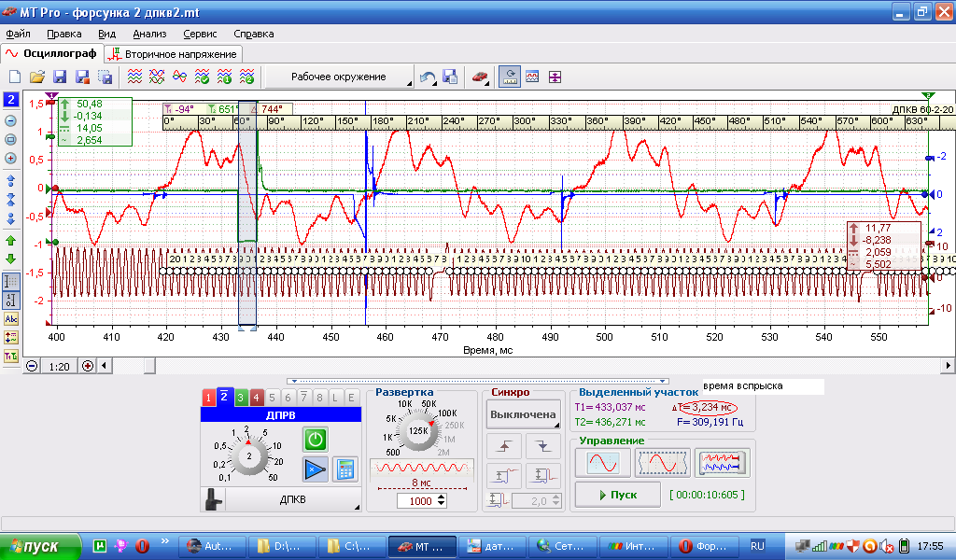Toggle channel 1 red selector button
Image resolution: width=956 pixels, height=560 pixels.
(x=208, y=398)
